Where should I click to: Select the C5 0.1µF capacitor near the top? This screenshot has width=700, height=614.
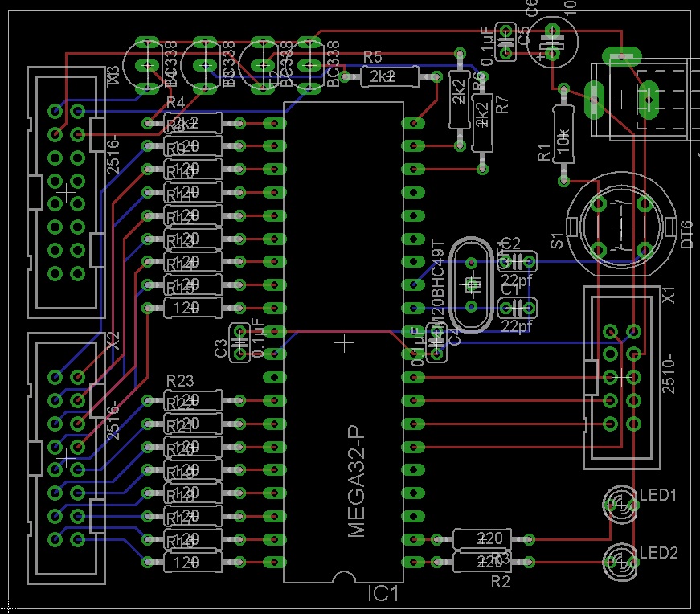pos(506,42)
